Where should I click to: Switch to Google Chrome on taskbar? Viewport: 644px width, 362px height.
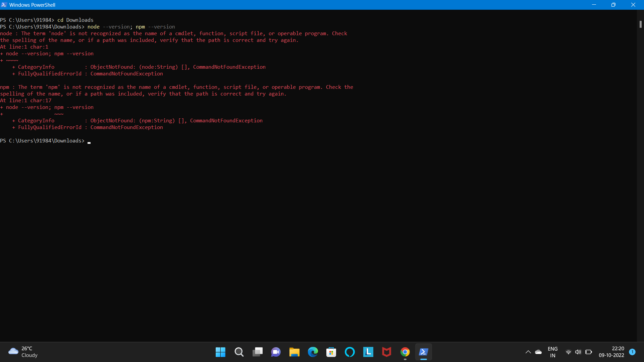tap(405, 352)
